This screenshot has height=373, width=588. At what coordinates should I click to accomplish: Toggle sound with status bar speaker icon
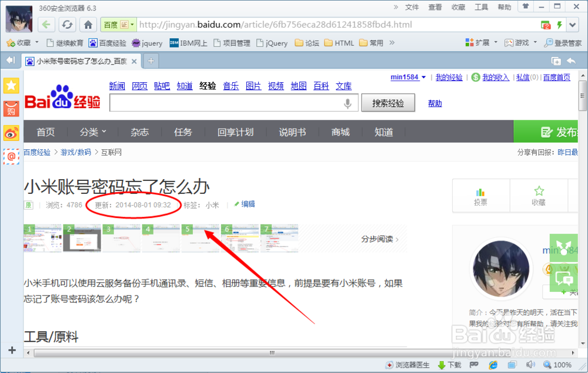tap(530, 364)
